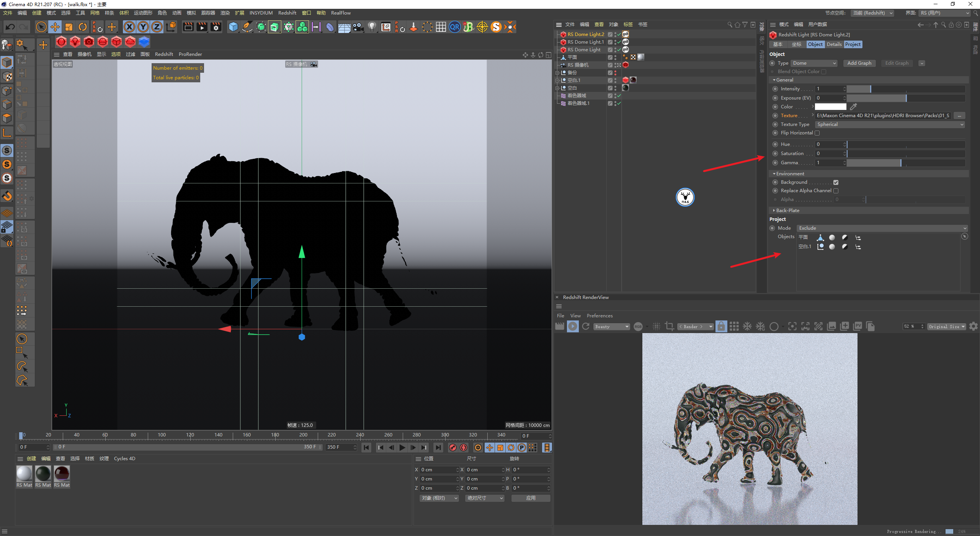Open the Texture Type Spherical dropdown
The height and width of the screenshot is (536, 980).
point(889,124)
